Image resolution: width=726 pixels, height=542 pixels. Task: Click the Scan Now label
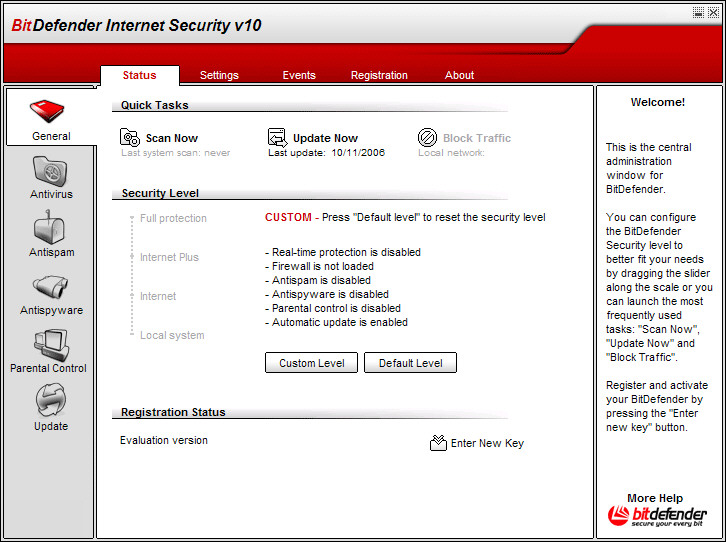pos(172,138)
